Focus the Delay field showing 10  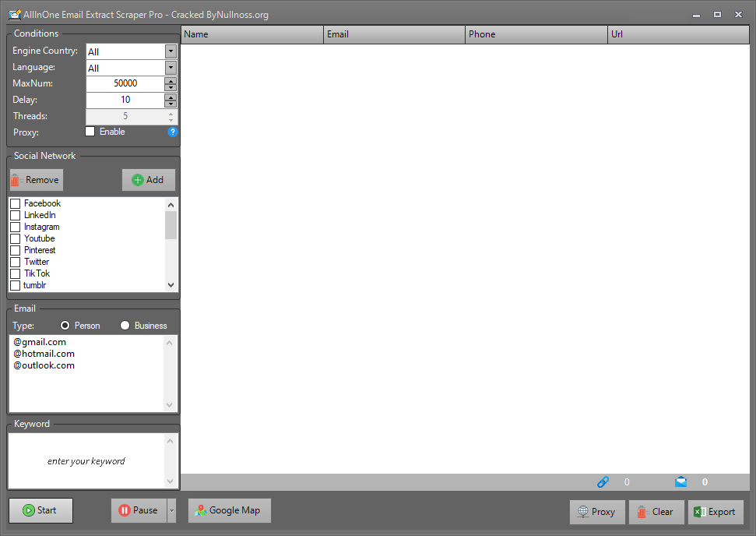tap(125, 100)
